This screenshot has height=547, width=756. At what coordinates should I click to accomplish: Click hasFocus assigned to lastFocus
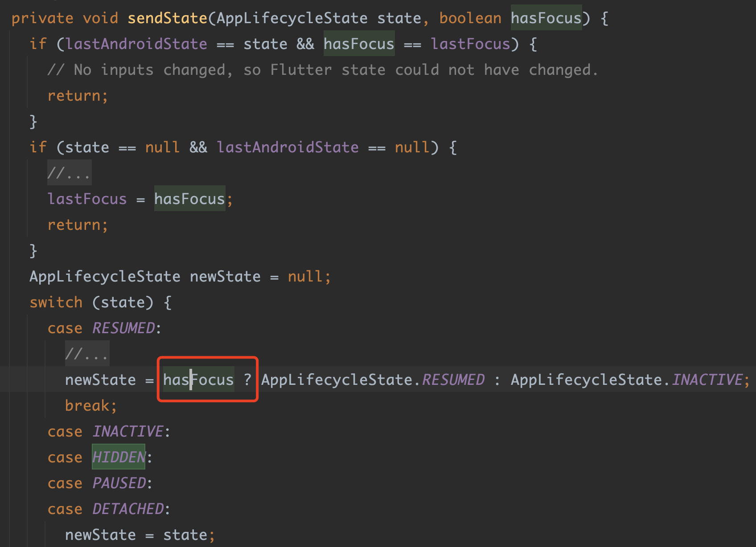[x=189, y=199]
